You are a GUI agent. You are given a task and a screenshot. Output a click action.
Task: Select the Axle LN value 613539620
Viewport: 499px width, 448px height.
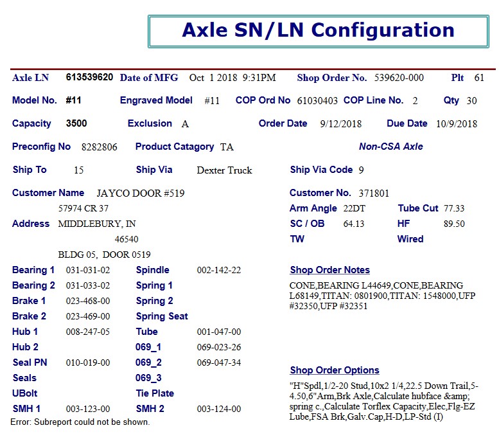point(89,78)
